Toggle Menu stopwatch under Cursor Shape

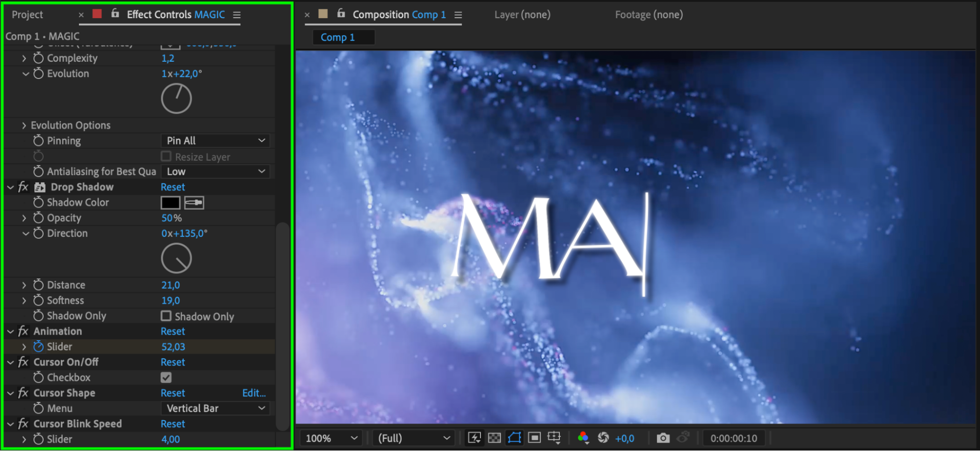pos(38,408)
